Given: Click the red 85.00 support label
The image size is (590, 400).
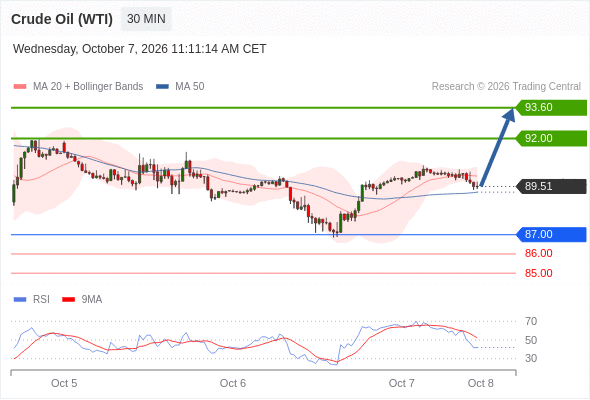Looking at the screenshot, I should 538,273.
